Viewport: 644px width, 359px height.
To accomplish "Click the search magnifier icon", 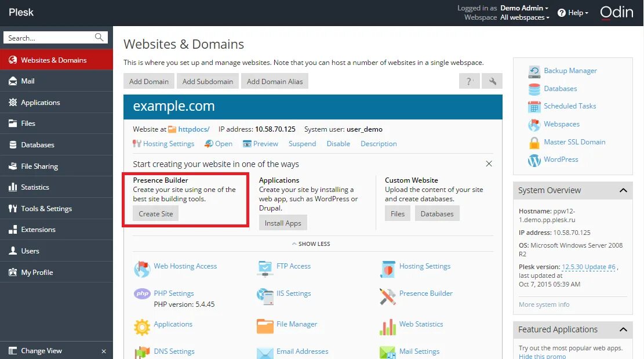I will (99, 37).
